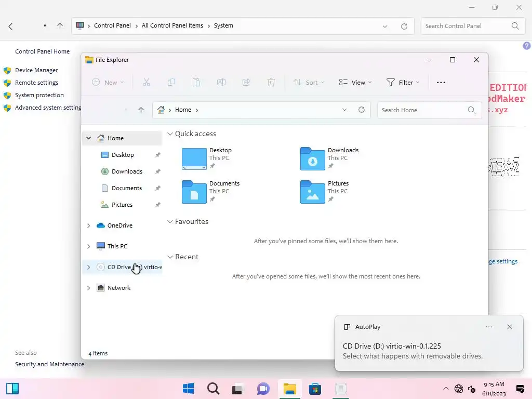
Task: Go up one level in File Explorer
Action: point(141,110)
